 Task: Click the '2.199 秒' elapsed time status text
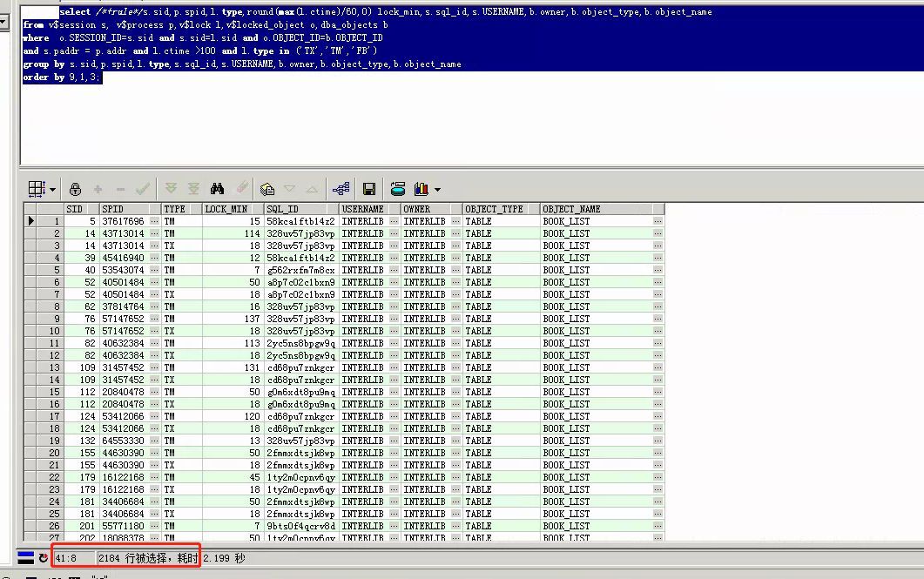coord(224,558)
